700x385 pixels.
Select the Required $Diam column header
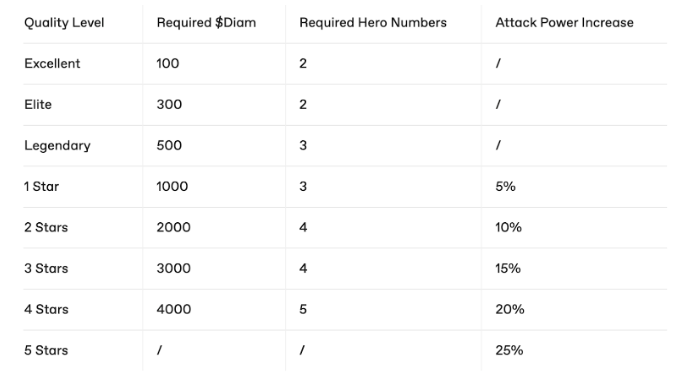coord(206,23)
